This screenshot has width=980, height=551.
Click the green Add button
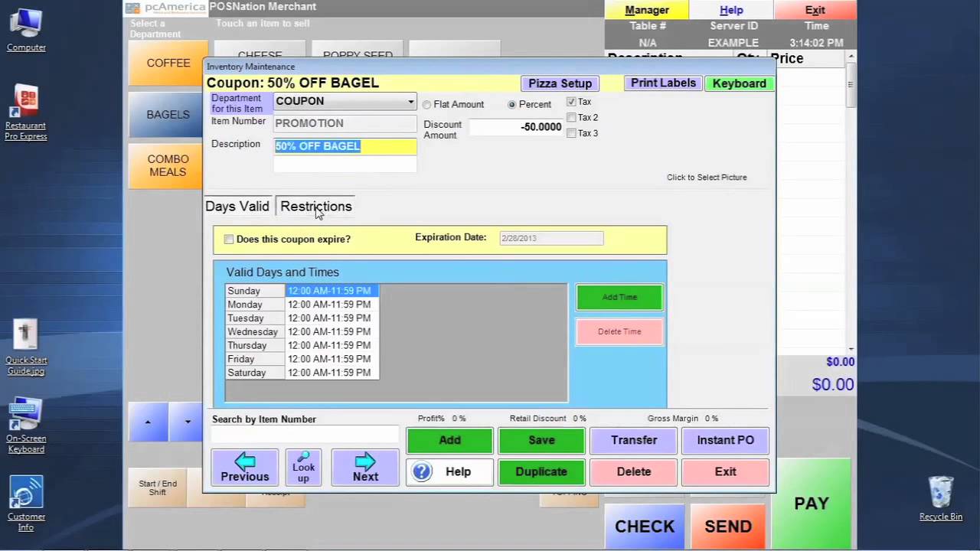pyautogui.click(x=449, y=440)
